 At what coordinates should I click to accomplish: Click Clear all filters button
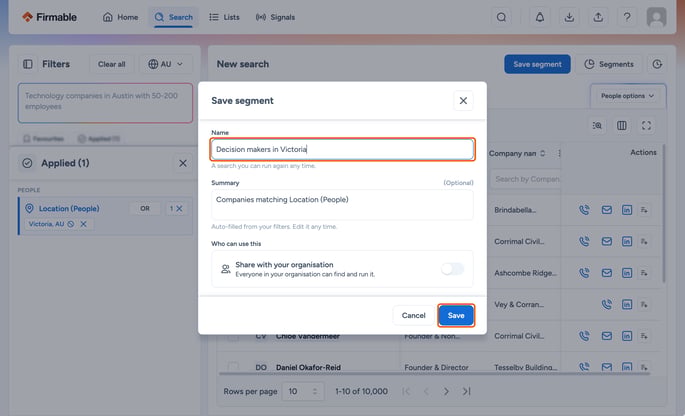click(111, 64)
